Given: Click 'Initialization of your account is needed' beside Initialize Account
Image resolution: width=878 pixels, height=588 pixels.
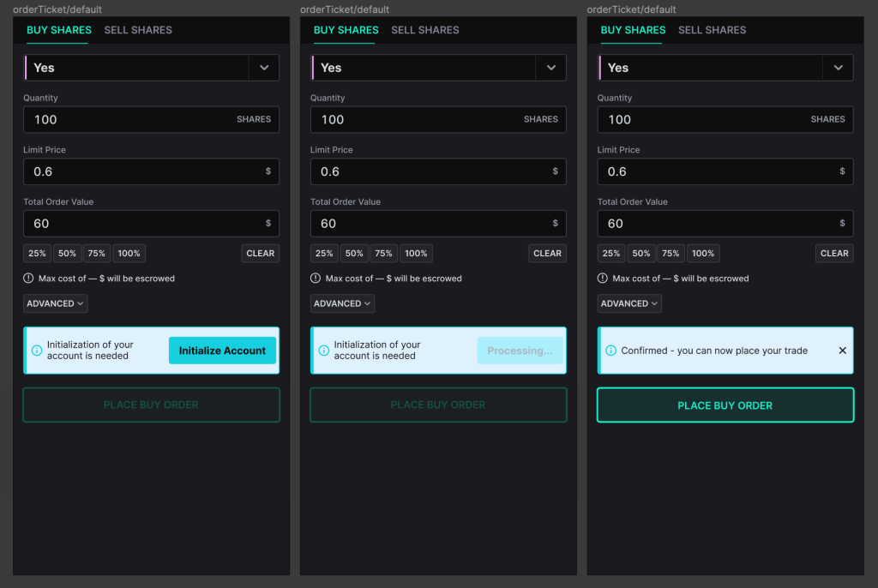Looking at the screenshot, I should 90,351.
